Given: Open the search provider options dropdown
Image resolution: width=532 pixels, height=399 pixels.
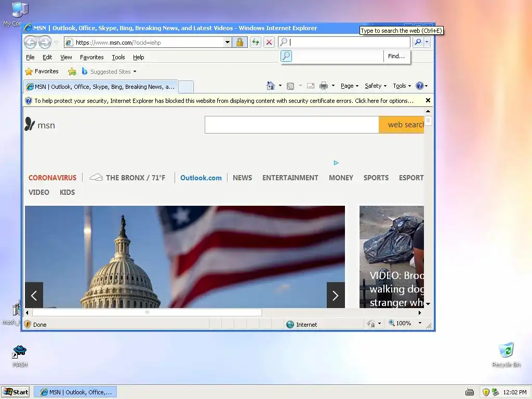Looking at the screenshot, I should 427,42.
